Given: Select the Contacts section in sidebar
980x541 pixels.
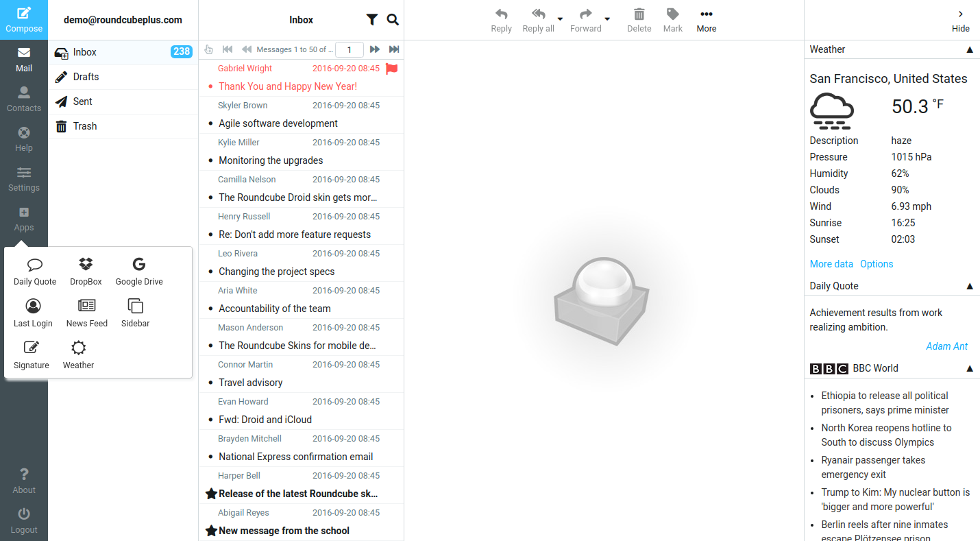Looking at the screenshot, I should tap(24, 99).
